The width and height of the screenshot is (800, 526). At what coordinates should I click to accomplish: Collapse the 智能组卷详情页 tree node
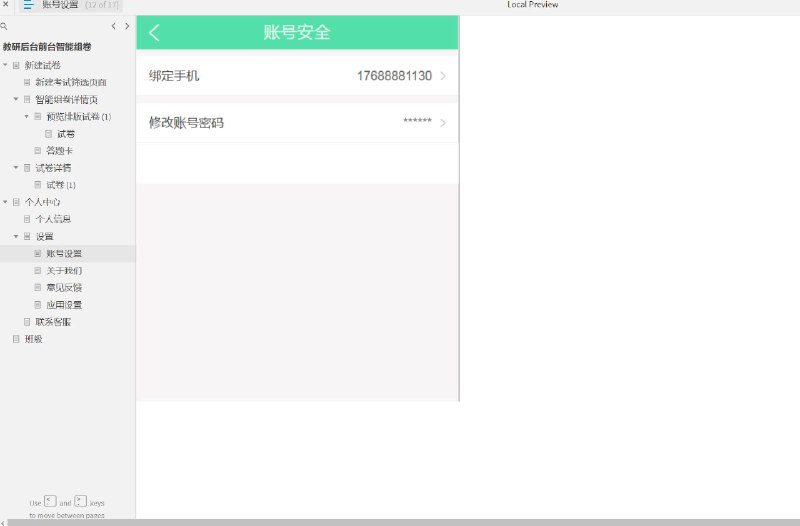click(x=16, y=99)
